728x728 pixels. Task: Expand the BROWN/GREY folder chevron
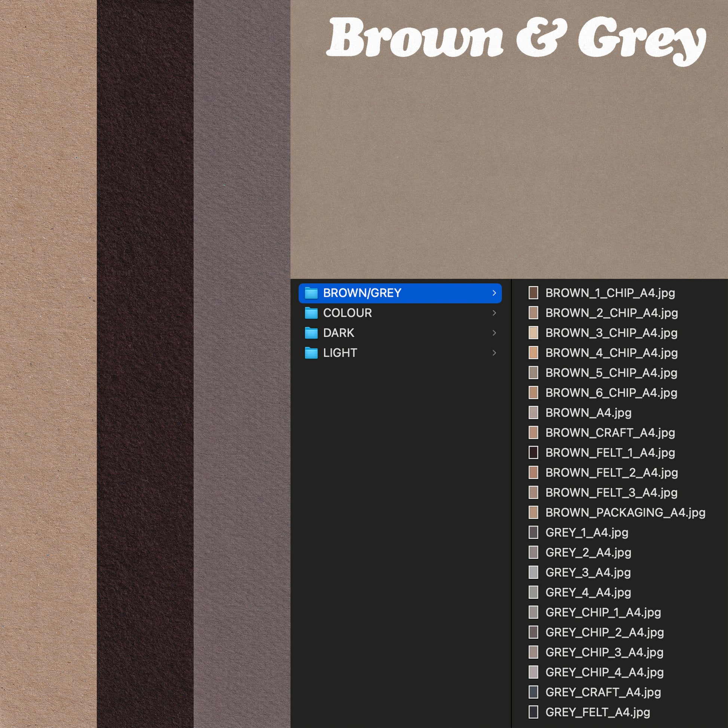pyautogui.click(x=494, y=293)
